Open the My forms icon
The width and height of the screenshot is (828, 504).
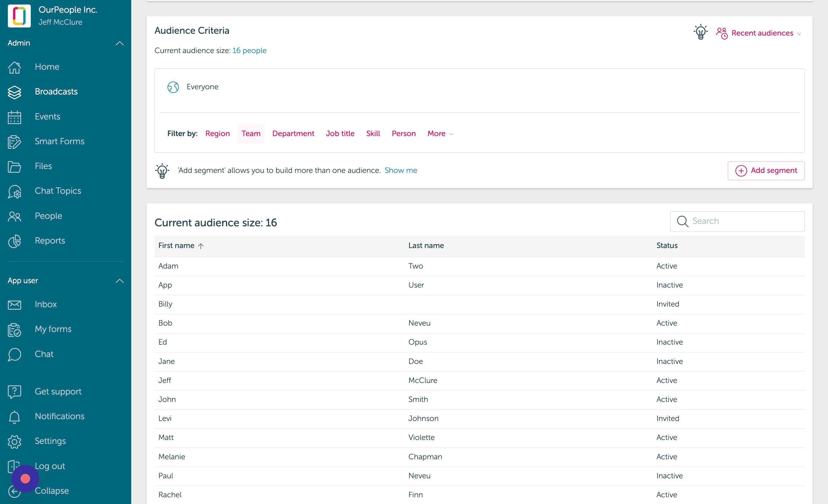coord(14,330)
